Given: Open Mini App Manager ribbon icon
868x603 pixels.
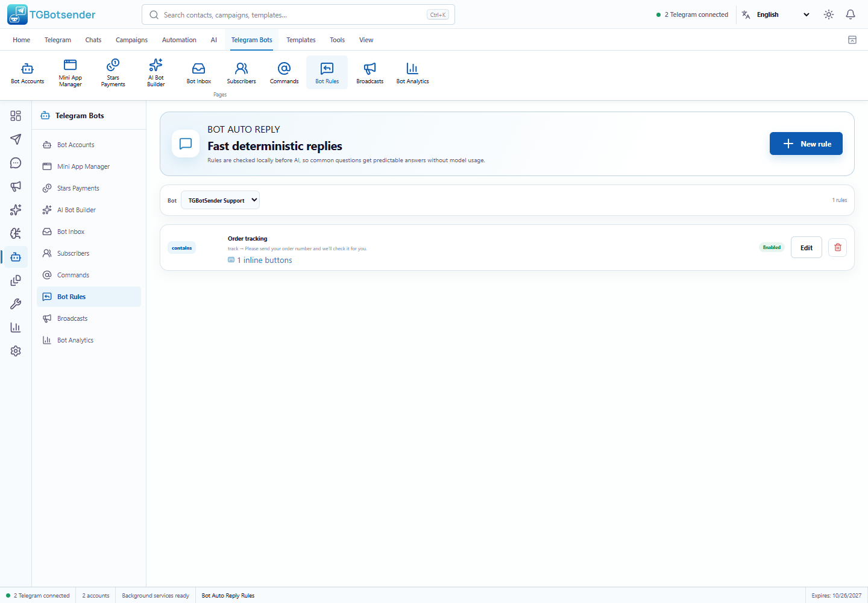Looking at the screenshot, I should click(71, 72).
